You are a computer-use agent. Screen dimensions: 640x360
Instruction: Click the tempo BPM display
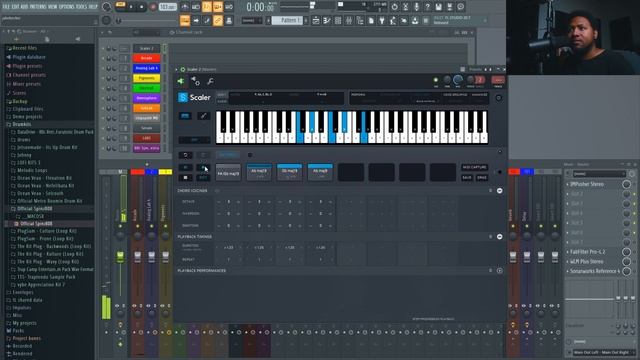tap(167, 7)
